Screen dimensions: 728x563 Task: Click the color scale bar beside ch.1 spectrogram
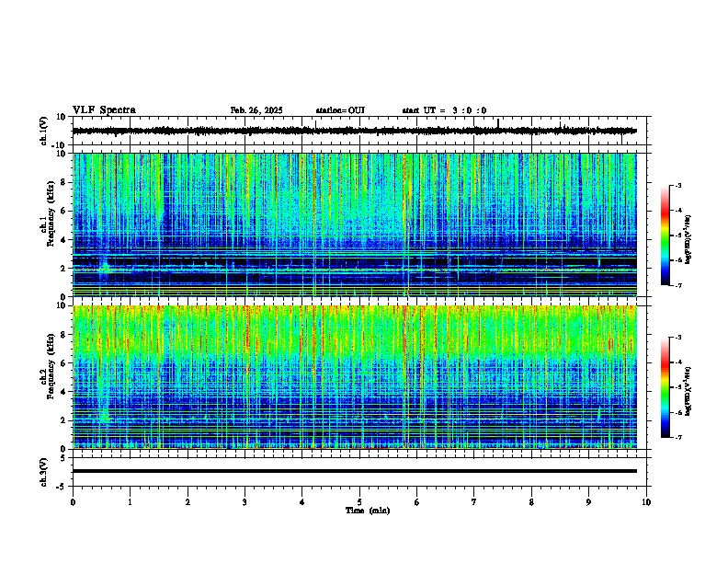665,236
